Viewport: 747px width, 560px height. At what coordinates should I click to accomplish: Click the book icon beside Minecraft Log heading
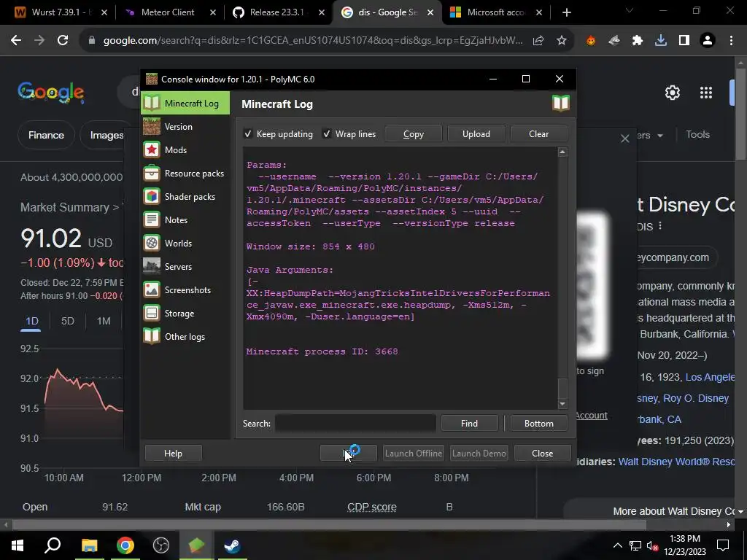[561, 103]
